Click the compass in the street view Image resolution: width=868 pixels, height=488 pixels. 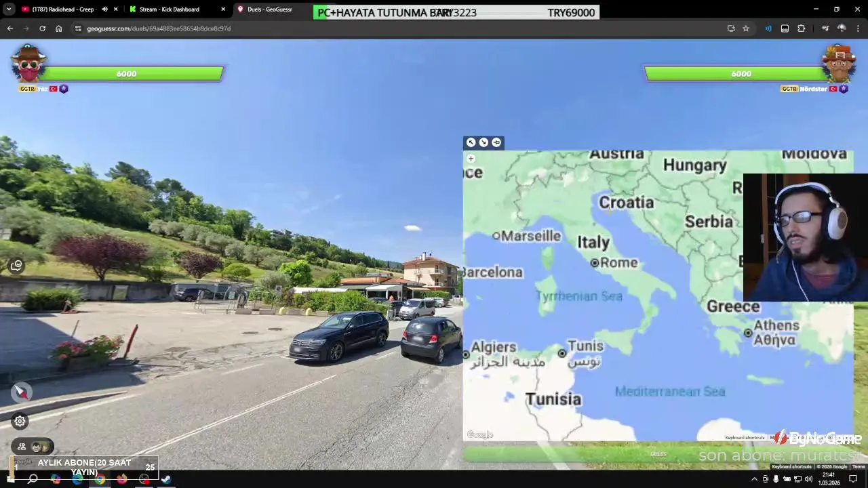click(x=21, y=392)
